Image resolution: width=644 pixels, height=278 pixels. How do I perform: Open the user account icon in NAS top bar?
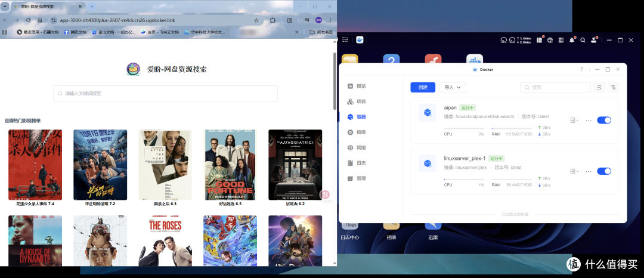click(x=594, y=40)
